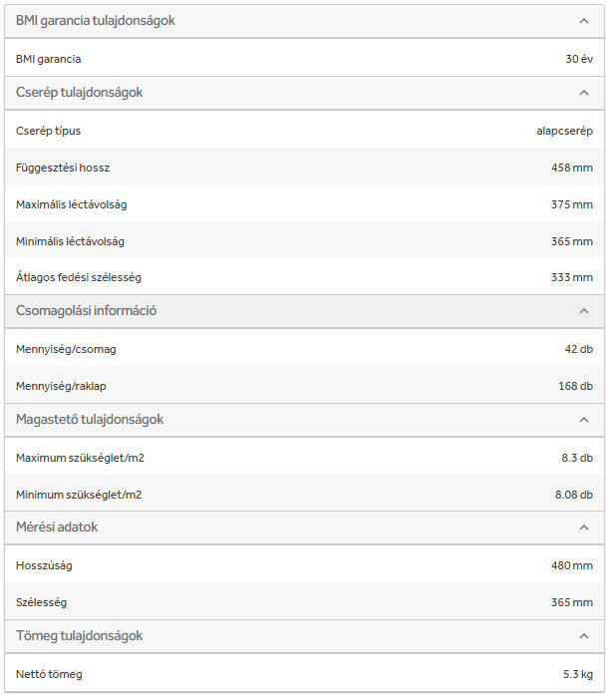This screenshot has height=700, width=609.
Task: Click the Tömeg tulajdonságok header text
Action: [80, 636]
